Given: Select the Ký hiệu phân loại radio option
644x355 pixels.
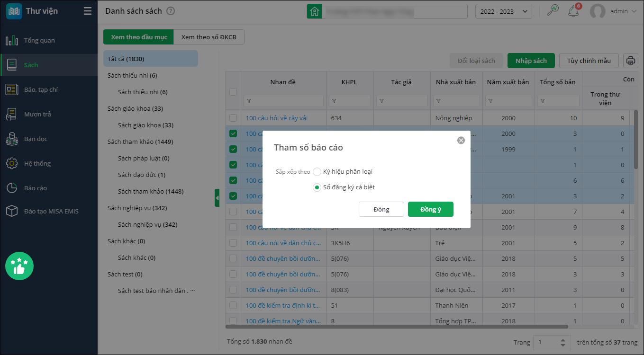Looking at the screenshot, I should click(x=317, y=172).
